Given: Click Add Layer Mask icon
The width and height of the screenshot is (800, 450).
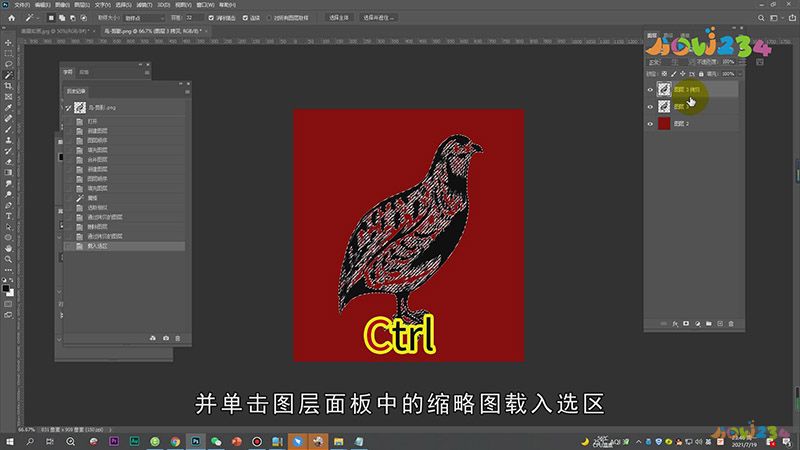Looking at the screenshot, I should coord(686,323).
